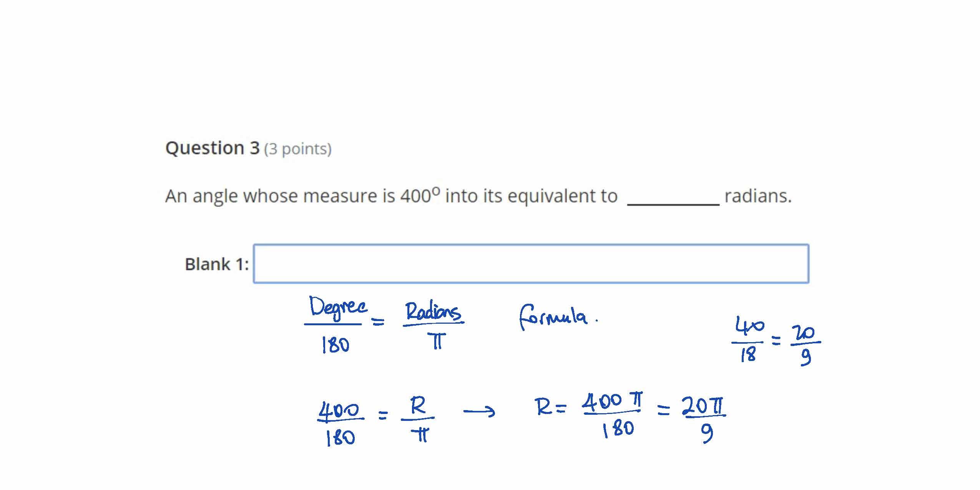Click the handwritten word "Degree"
Screen dimensions: 980x490
(338, 308)
